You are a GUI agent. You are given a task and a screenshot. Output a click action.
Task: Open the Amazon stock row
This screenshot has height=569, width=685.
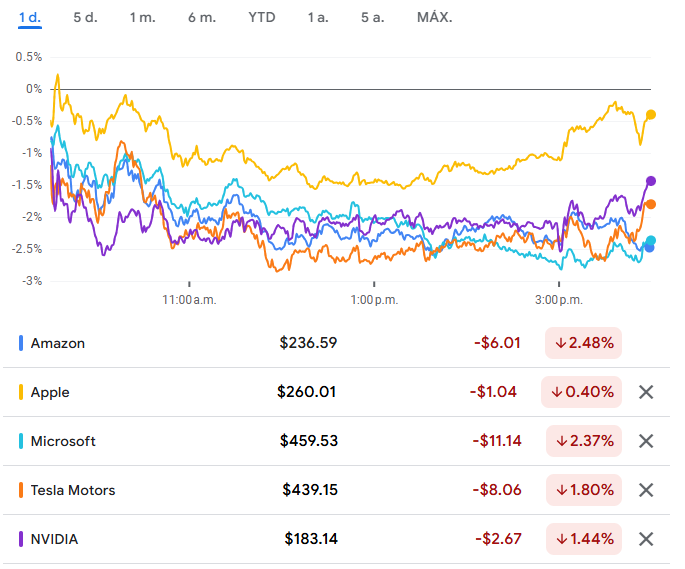pyautogui.click(x=58, y=343)
